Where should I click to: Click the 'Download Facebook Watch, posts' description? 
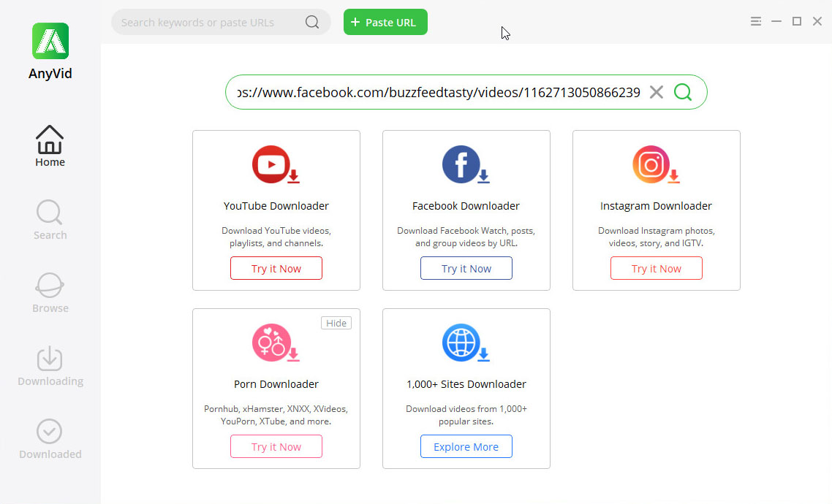(x=466, y=237)
